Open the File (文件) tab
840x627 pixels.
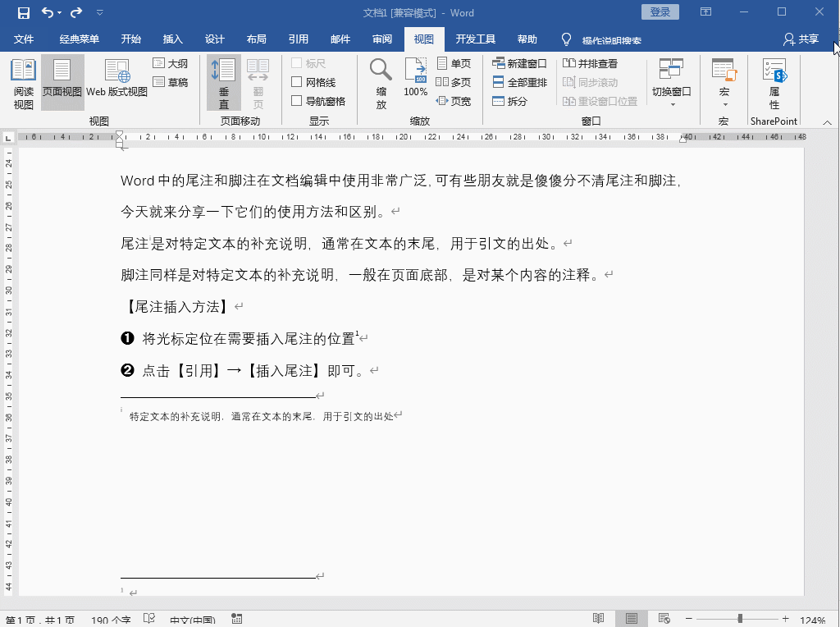click(24, 39)
